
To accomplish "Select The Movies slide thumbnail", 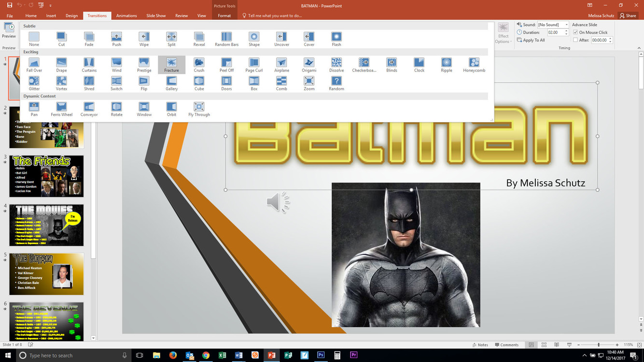I will tap(46, 225).
